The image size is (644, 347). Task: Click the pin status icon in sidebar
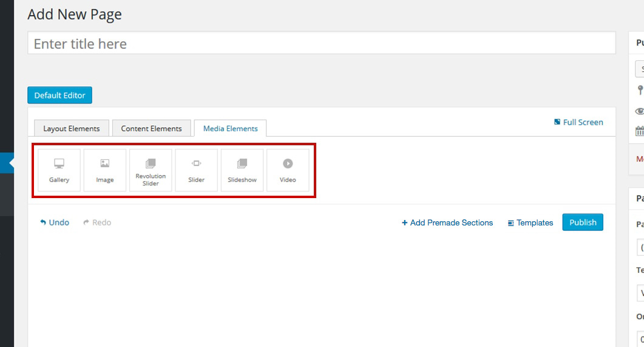coord(640,91)
